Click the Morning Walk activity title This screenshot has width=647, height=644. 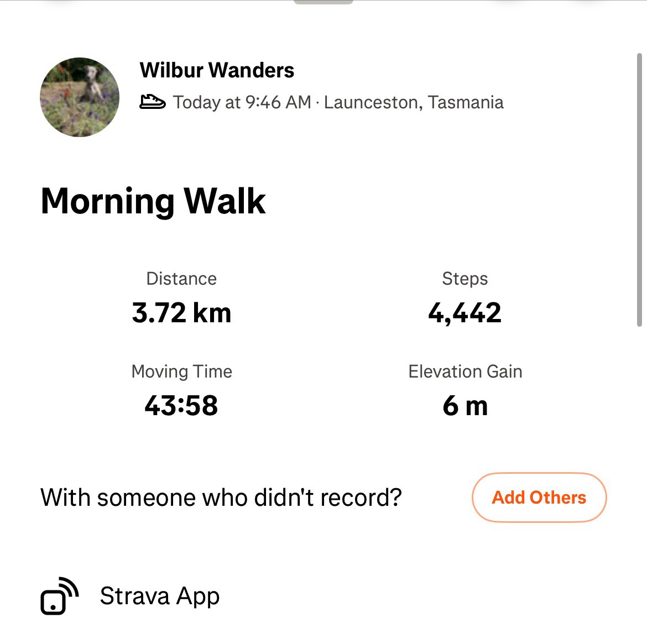153,201
